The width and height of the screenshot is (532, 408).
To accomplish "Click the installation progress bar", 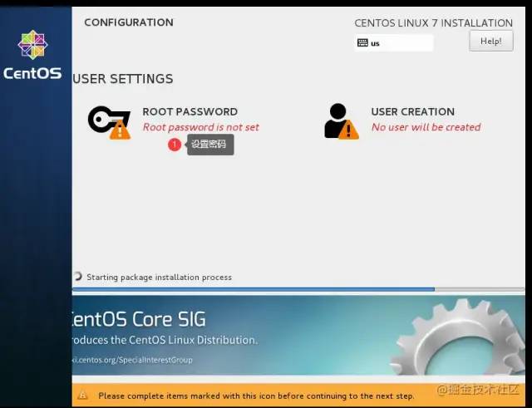I will point(298,289).
